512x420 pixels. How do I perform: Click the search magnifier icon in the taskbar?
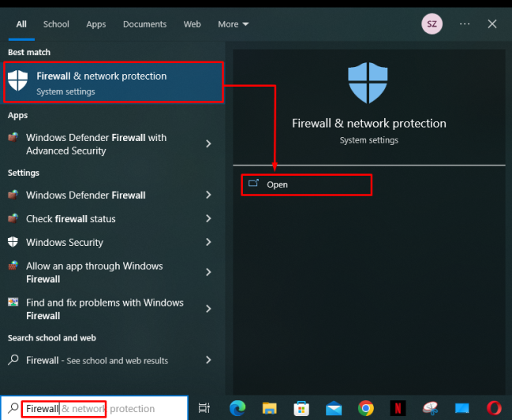coord(13,408)
